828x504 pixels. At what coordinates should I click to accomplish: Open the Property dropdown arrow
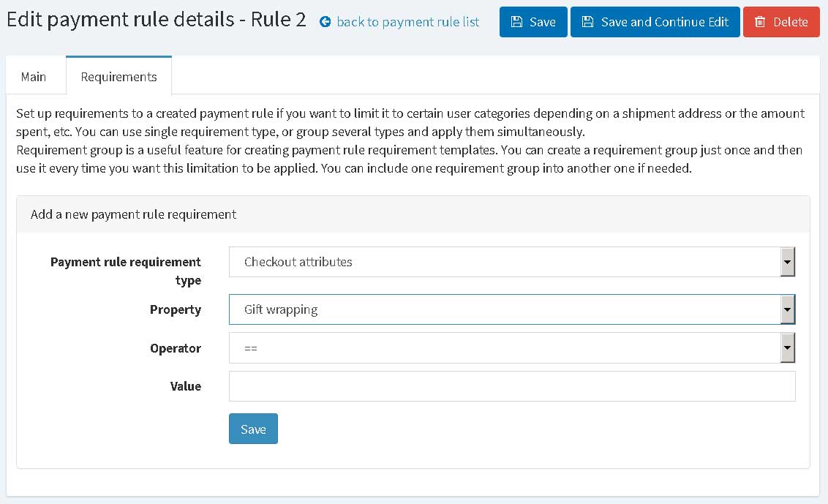[x=787, y=309]
